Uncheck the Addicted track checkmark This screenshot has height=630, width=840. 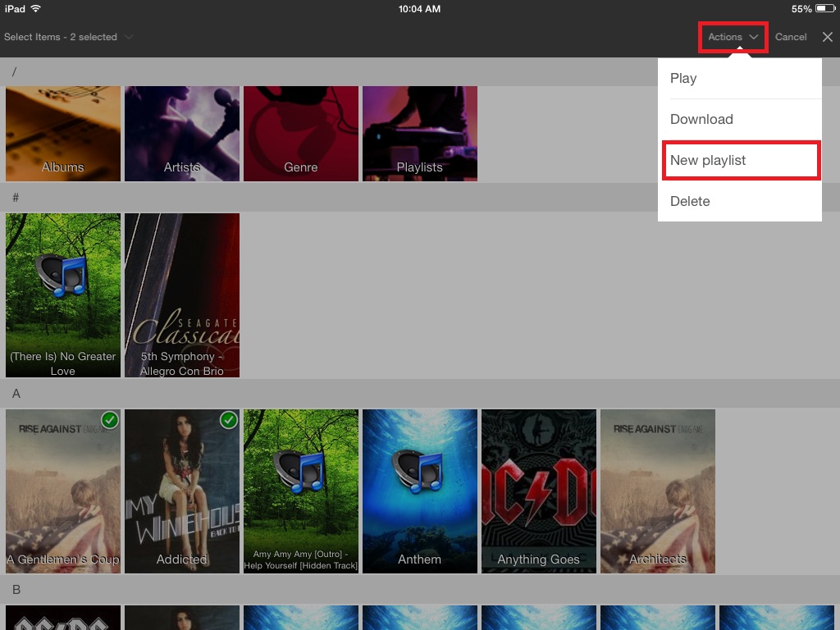[x=229, y=420]
